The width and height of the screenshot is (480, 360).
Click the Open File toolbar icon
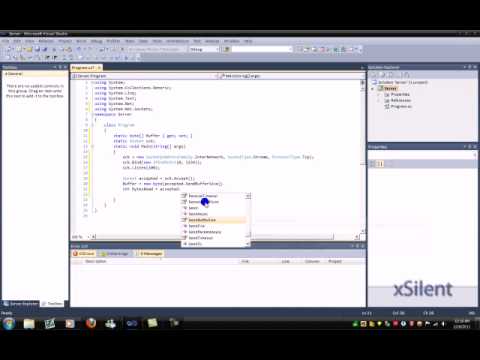[x=29, y=49]
